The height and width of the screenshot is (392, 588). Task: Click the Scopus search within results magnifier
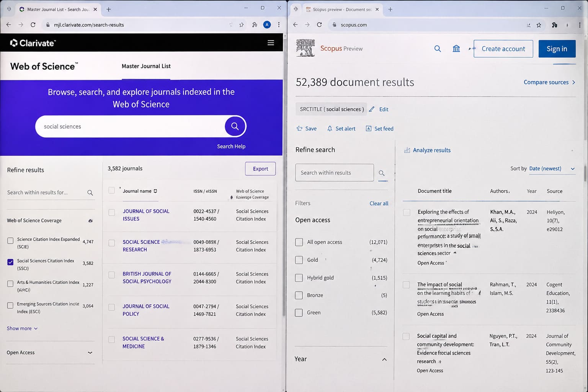pos(382,173)
